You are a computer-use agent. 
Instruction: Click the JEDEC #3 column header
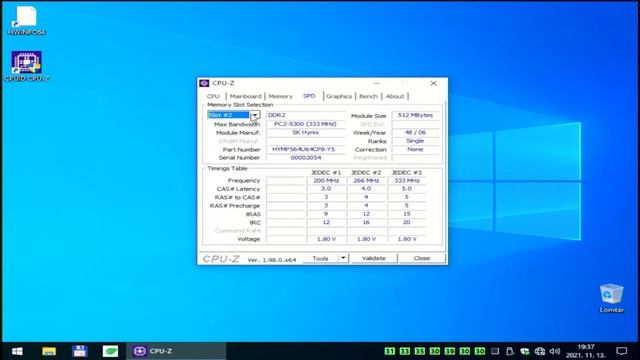pos(407,173)
